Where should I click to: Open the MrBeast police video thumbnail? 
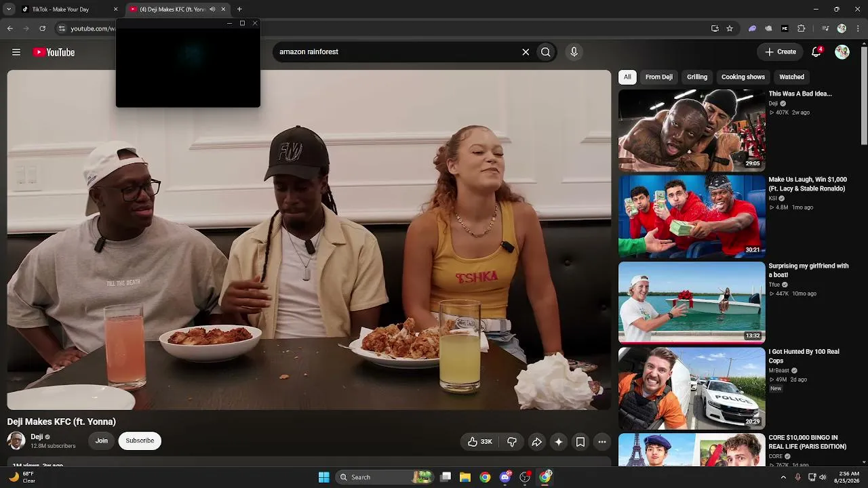click(692, 388)
